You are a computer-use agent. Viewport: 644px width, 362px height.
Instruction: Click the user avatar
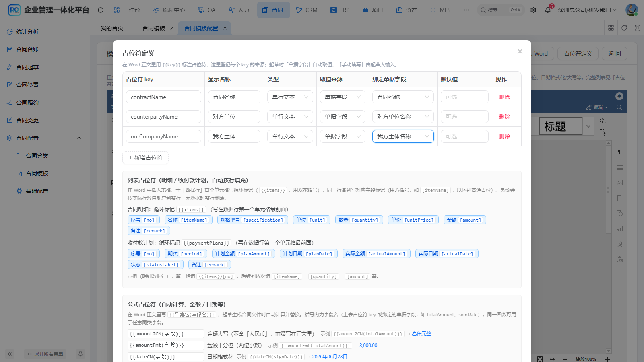click(x=632, y=10)
